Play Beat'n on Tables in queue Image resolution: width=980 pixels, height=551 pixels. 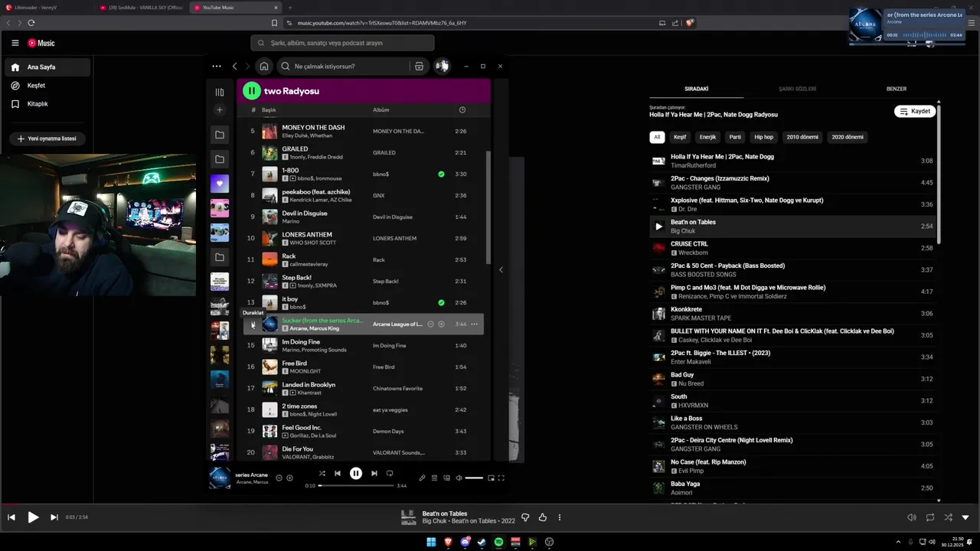(658, 227)
